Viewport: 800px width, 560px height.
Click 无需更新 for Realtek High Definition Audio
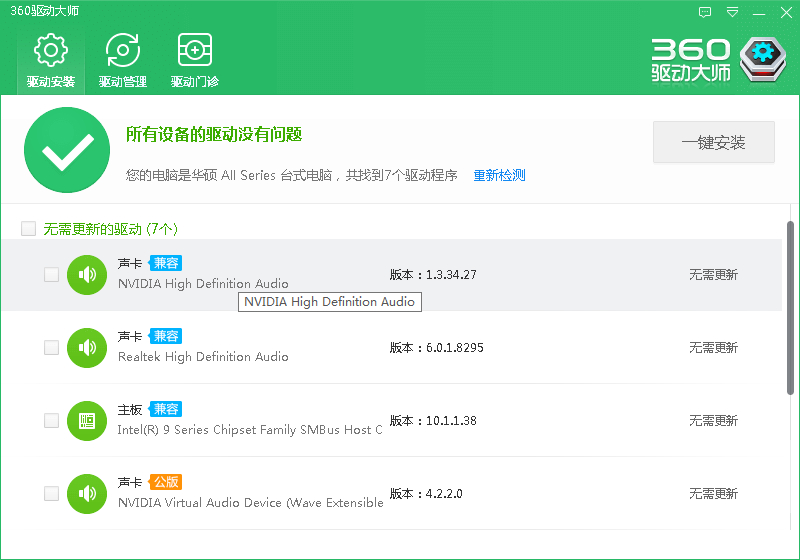tap(713, 348)
